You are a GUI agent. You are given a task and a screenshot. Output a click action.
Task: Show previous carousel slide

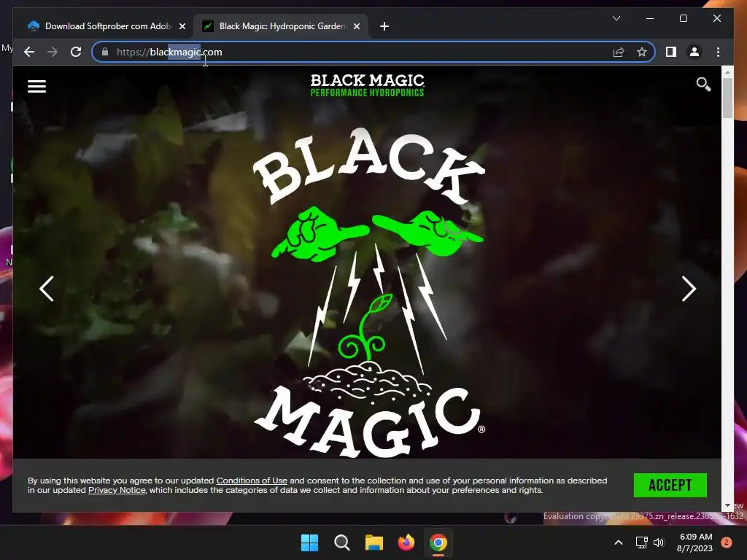pos(46,289)
